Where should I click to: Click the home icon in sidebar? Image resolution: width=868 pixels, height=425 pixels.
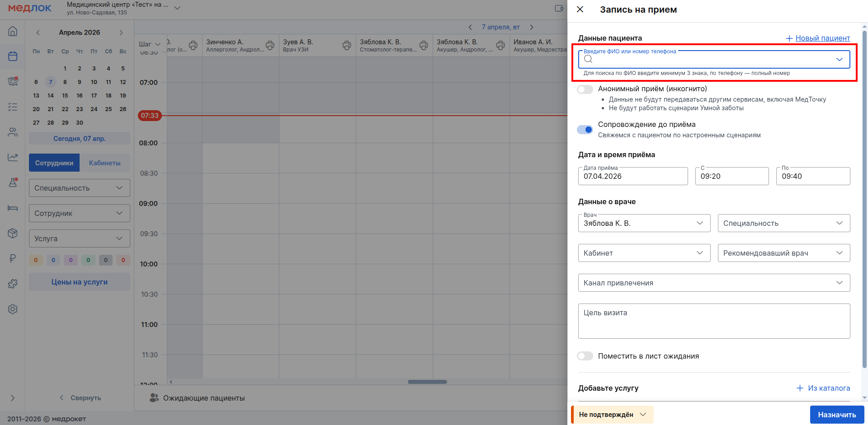[13, 31]
